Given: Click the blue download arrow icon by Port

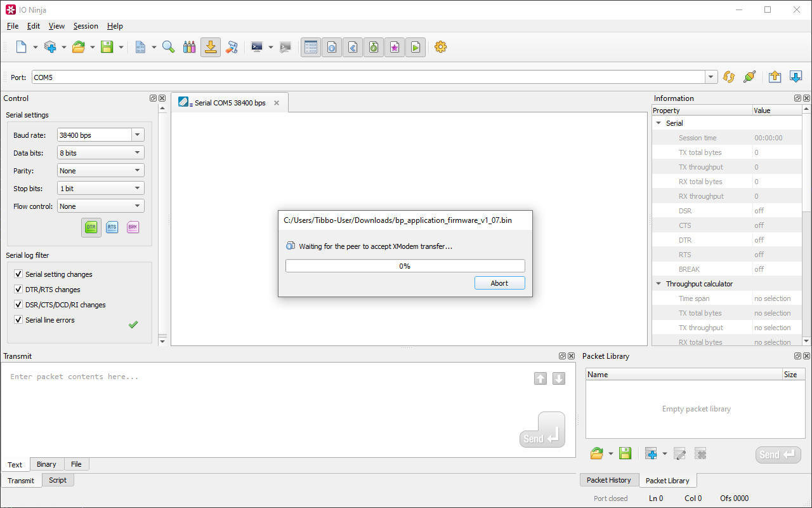Looking at the screenshot, I should pyautogui.click(x=796, y=77).
